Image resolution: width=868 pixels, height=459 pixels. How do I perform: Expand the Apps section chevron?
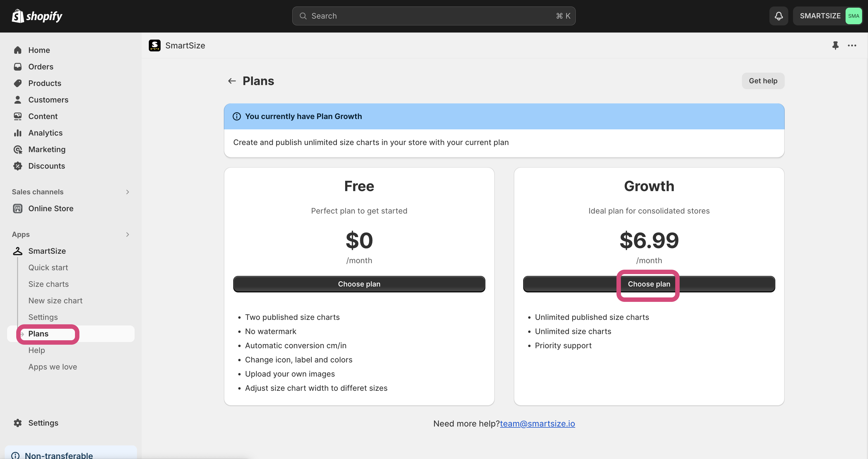click(127, 234)
